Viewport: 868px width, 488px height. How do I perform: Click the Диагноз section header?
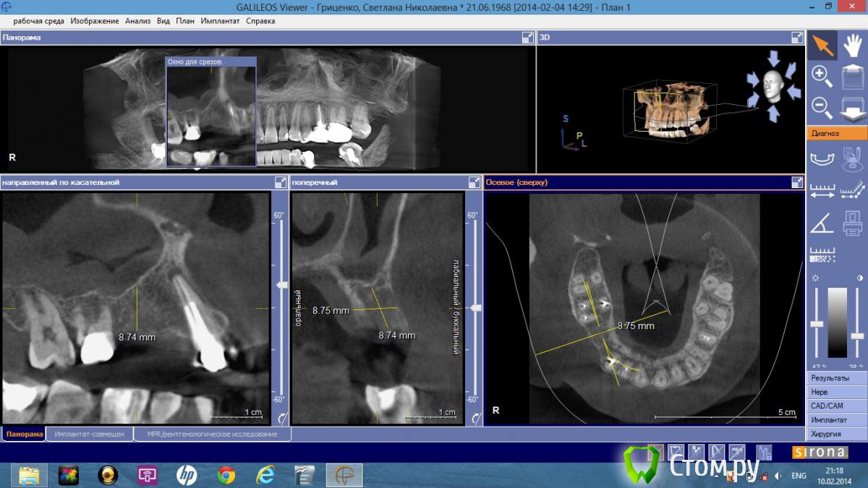[x=837, y=133]
